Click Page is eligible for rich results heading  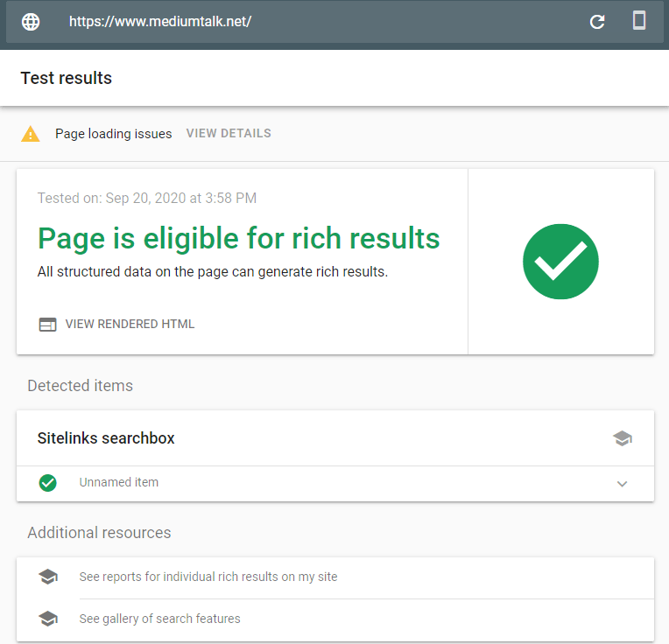[x=238, y=238]
